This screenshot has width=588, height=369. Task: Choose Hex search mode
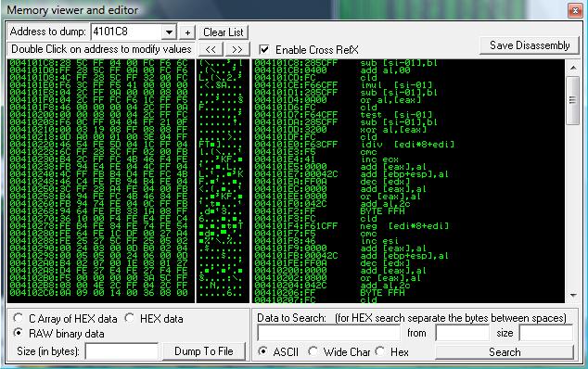click(380, 351)
